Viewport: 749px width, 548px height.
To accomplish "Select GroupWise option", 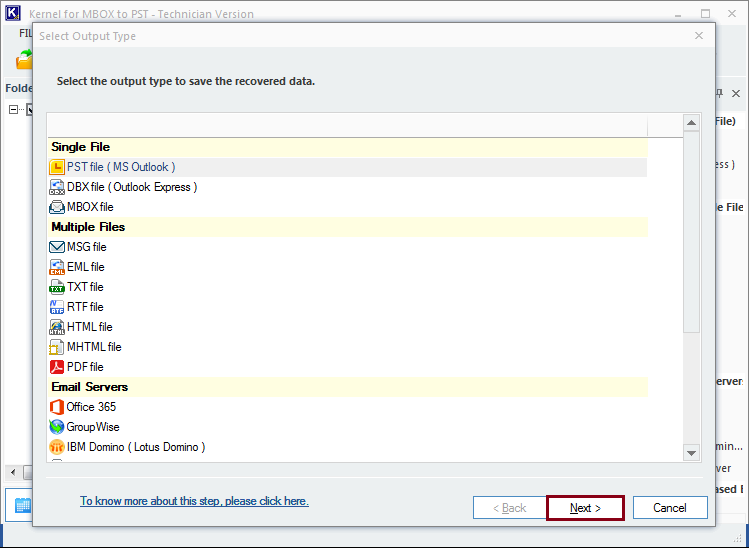I will point(348,427).
